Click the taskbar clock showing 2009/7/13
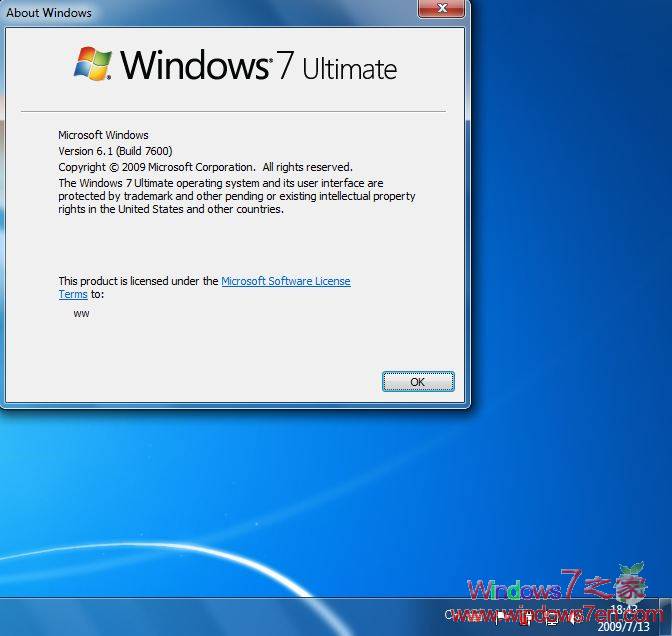This screenshot has height=636, width=672. click(x=624, y=618)
